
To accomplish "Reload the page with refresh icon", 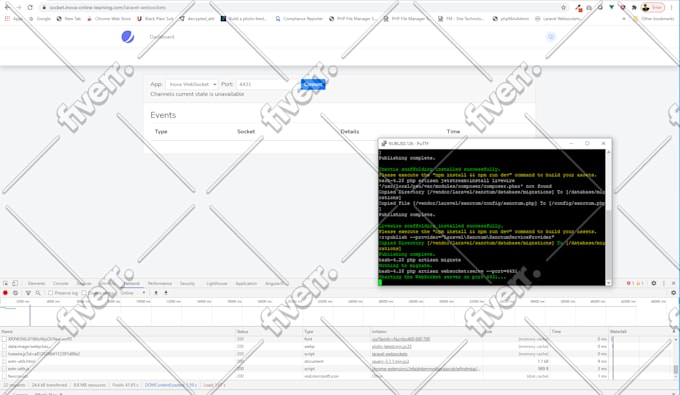I will pos(30,7).
